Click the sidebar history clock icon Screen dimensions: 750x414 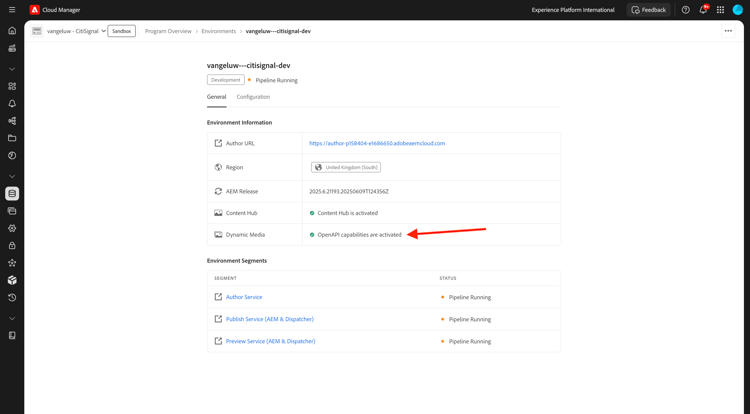(12, 297)
